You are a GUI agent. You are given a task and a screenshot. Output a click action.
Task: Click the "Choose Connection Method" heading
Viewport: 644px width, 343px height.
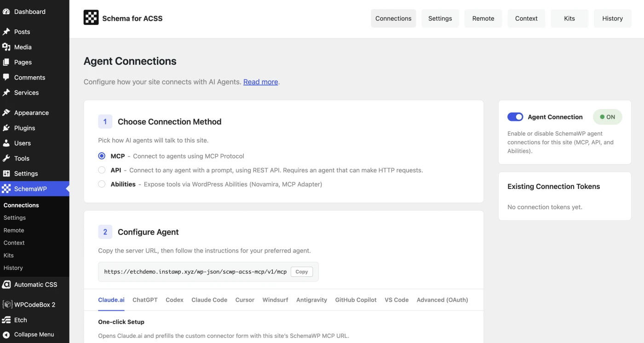coord(170,122)
